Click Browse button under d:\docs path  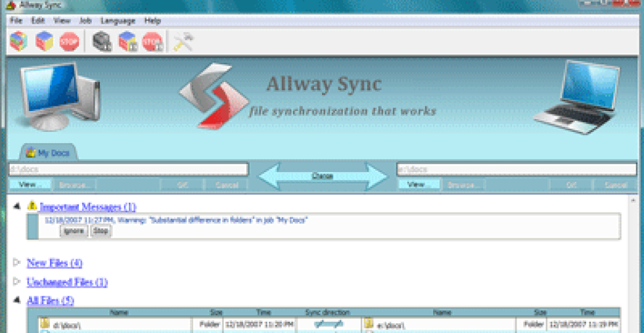(x=75, y=185)
